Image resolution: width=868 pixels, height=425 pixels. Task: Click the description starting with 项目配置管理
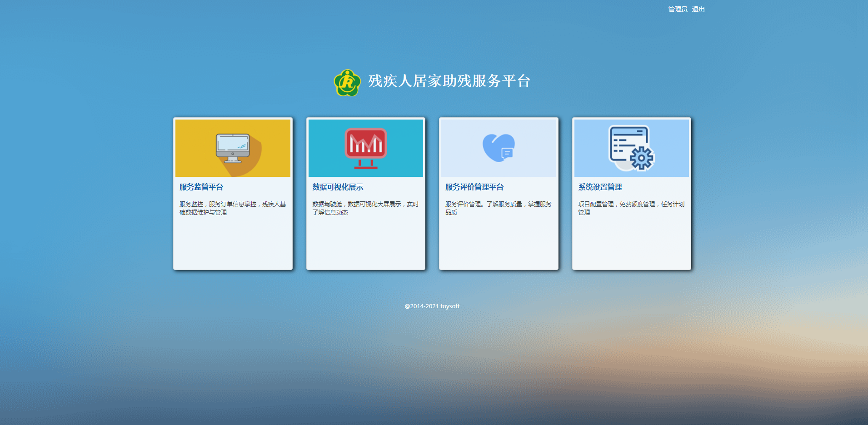tap(631, 208)
